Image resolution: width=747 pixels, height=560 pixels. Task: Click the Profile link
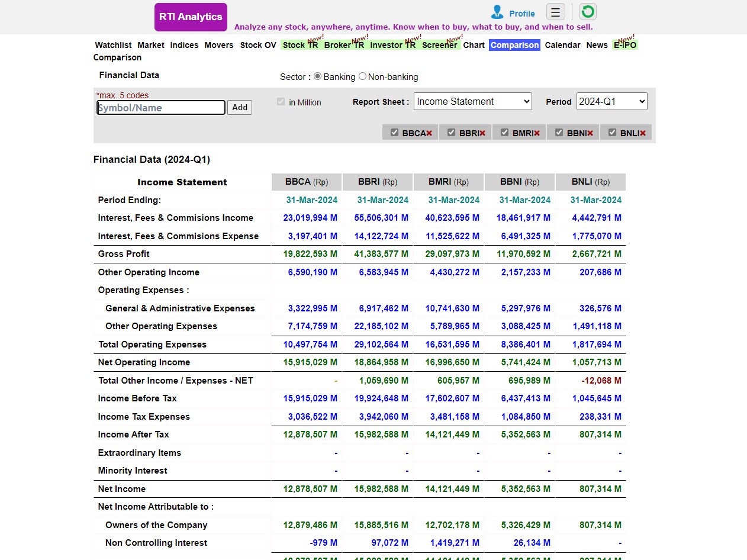tap(521, 14)
